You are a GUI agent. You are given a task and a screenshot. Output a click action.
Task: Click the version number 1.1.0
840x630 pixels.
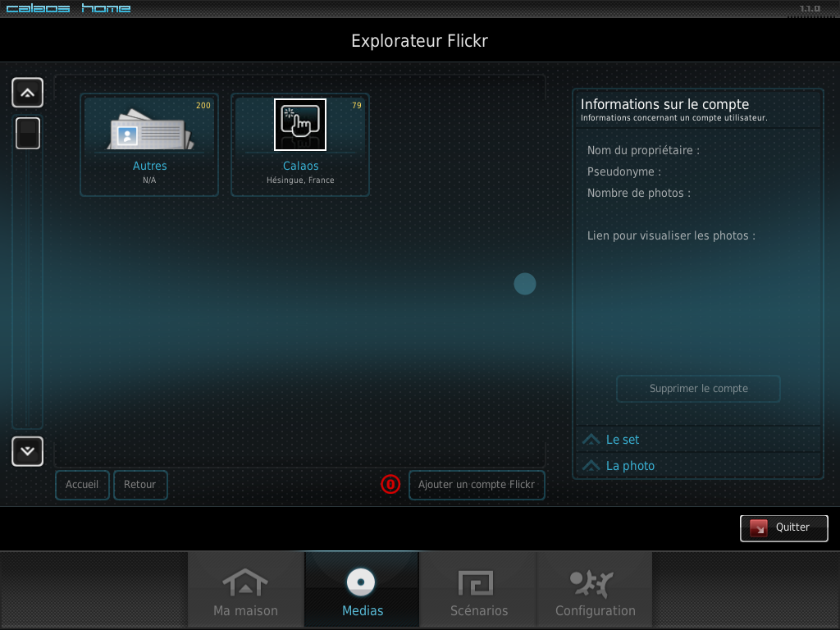click(810, 8)
